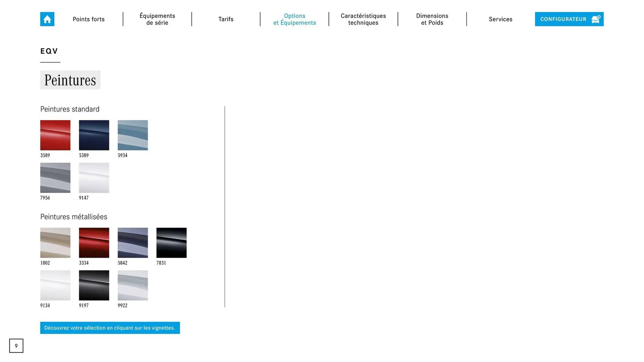Pick red metallic paint 3334

click(94, 243)
